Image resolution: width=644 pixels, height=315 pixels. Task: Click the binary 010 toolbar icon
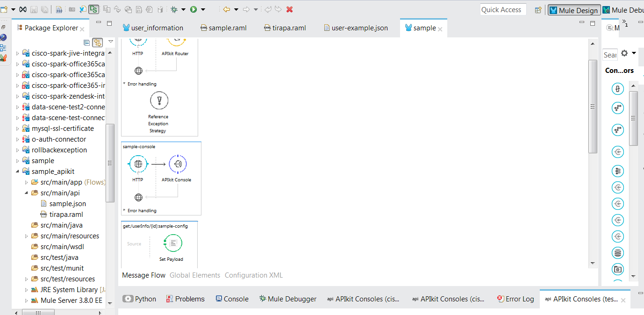coord(59,9)
